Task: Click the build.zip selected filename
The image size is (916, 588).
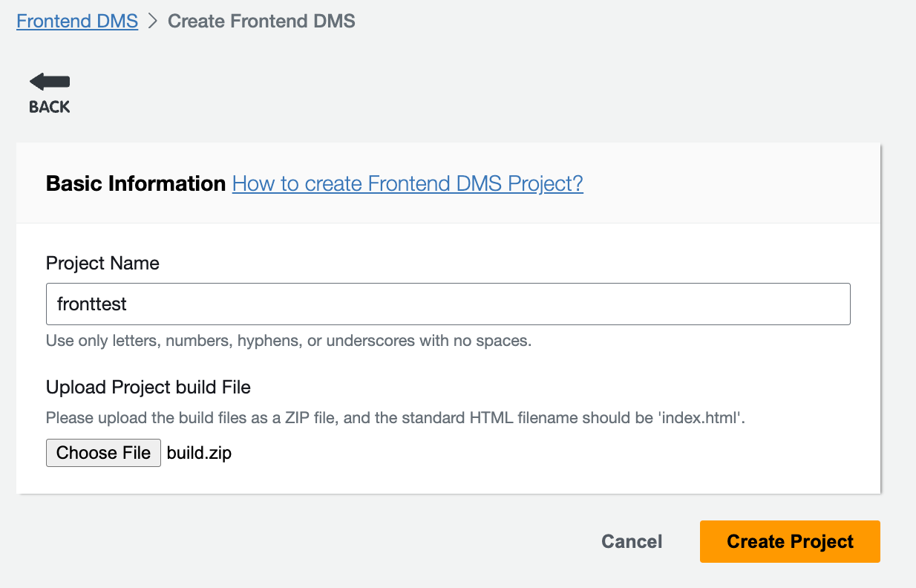Action: (199, 453)
